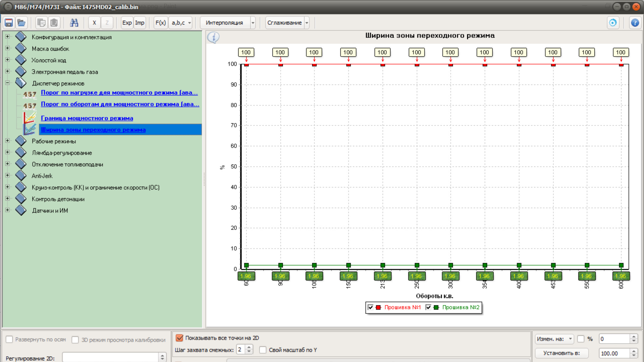Screen dimensions: 644x362
Task: Open Порог по оборотам calibration link
Action: click(x=120, y=104)
